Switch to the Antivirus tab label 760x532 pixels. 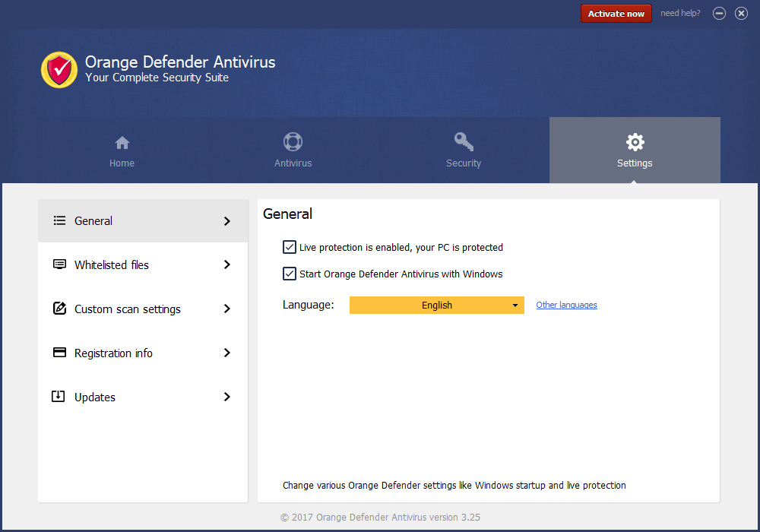coord(293,163)
